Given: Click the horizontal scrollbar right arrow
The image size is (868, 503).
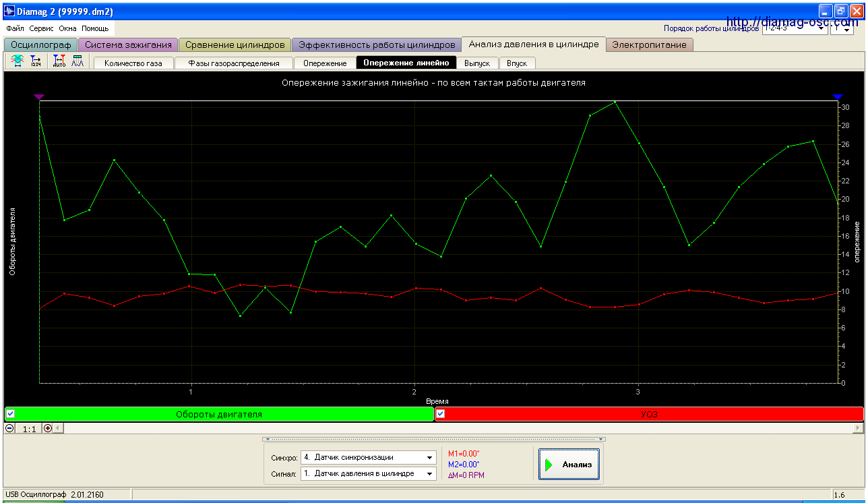Looking at the screenshot, I should pyautogui.click(x=858, y=428).
